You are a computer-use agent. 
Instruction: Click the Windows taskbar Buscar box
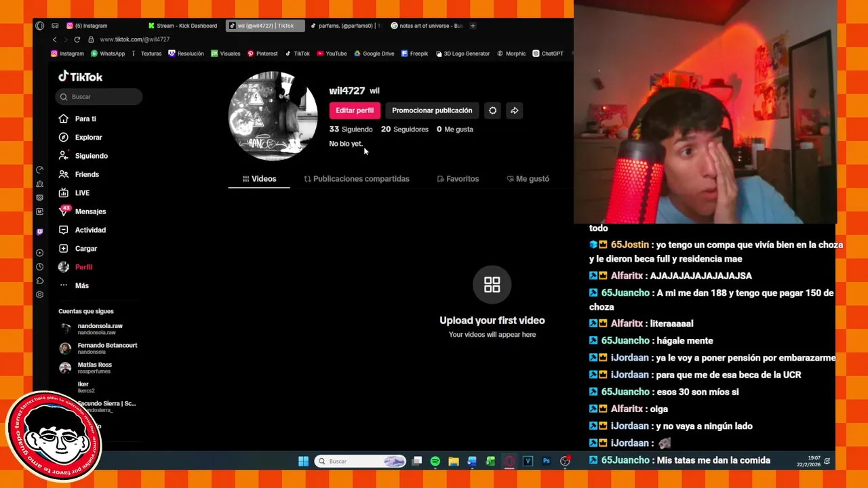pyautogui.click(x=360, y=462)
